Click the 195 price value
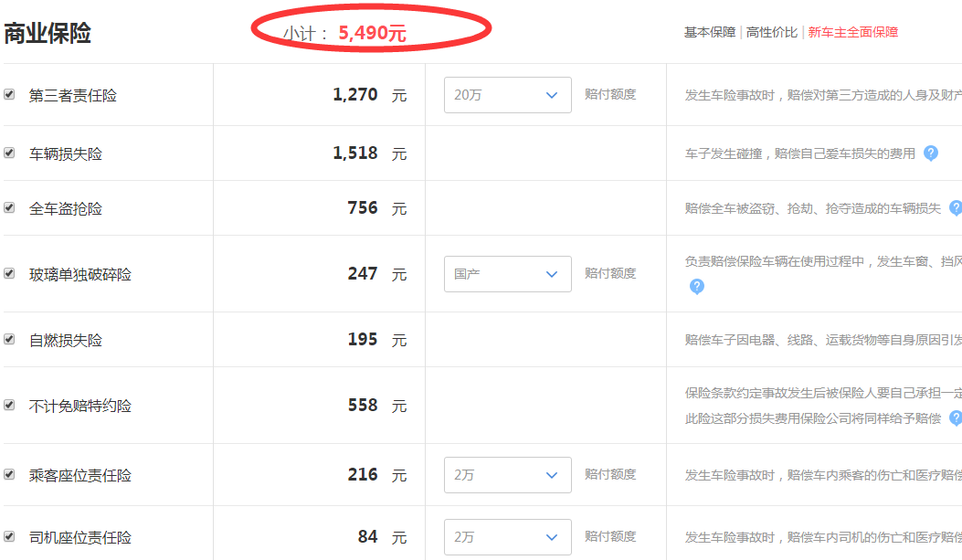Viewport: 962px width, 560px height. (363, 339)
